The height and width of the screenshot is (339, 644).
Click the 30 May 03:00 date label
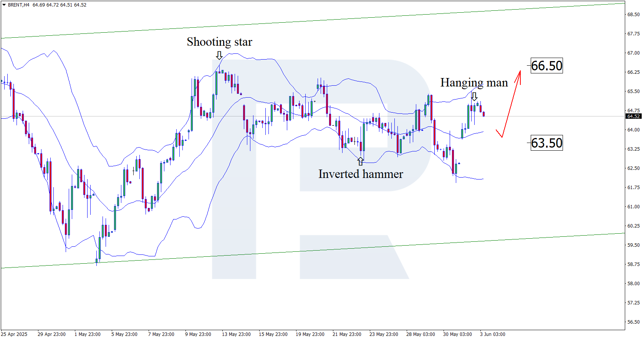click(x=457, y=334)
